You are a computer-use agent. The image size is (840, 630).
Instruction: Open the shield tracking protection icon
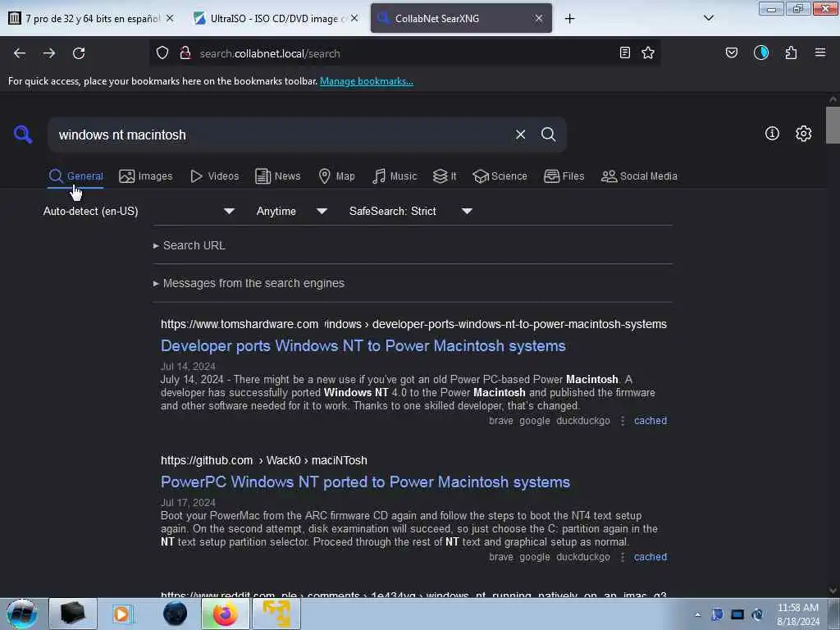click(162, 52)
